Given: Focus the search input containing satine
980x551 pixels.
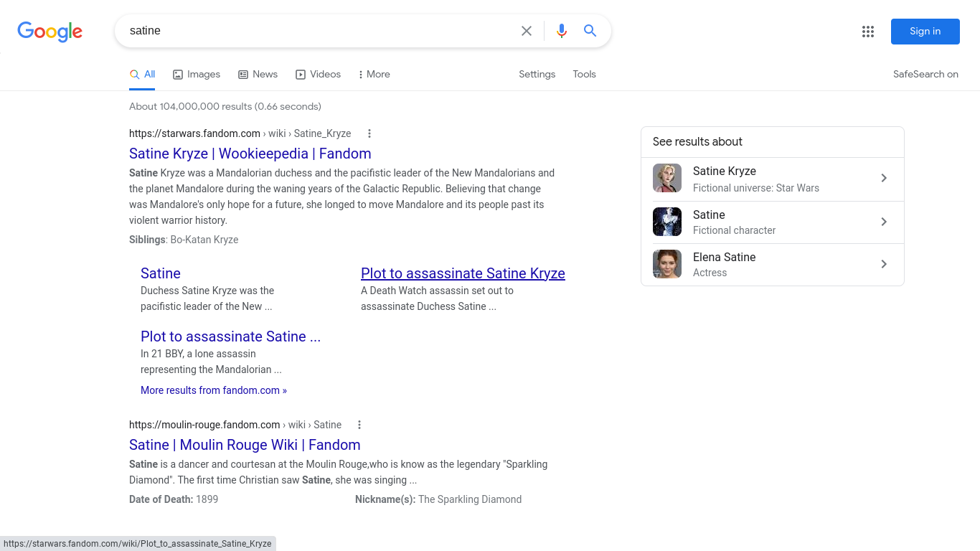Looking at the screenshot, I should pos(319,31).
